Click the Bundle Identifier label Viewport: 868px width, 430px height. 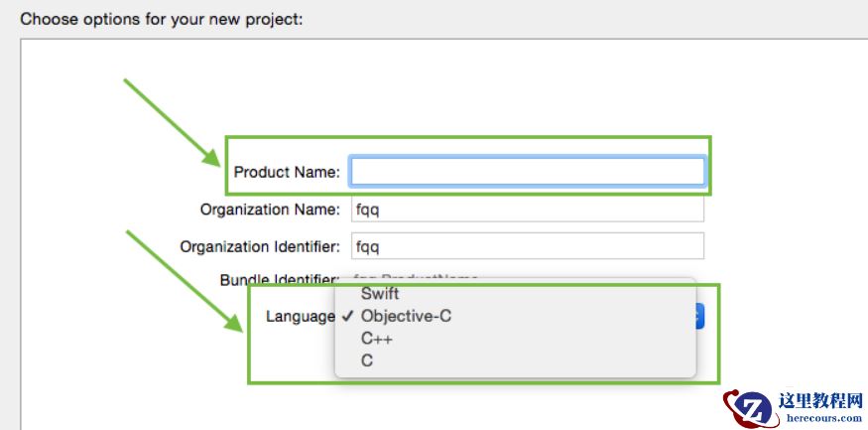280,280
